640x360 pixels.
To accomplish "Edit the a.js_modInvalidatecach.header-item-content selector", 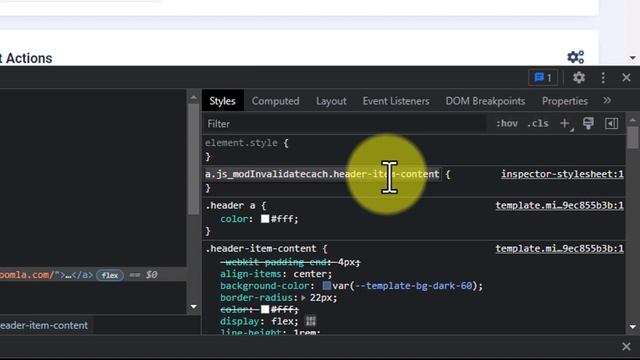I will pos(322,174).
